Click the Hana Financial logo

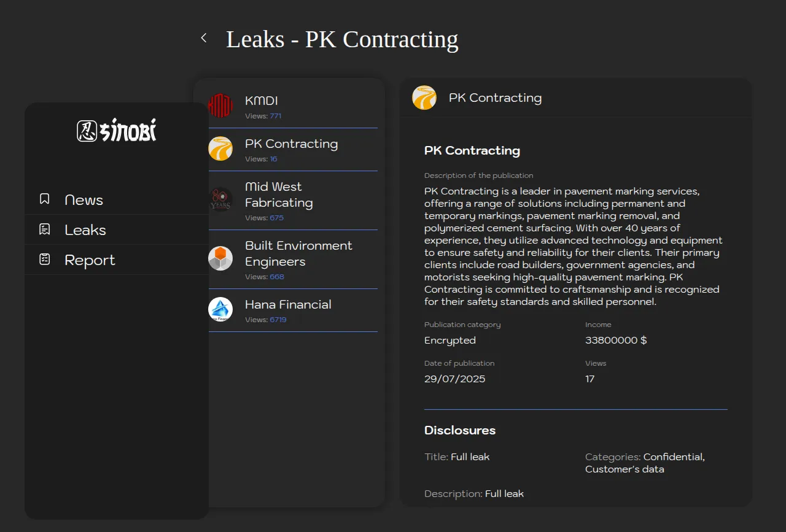coord(220,309)
